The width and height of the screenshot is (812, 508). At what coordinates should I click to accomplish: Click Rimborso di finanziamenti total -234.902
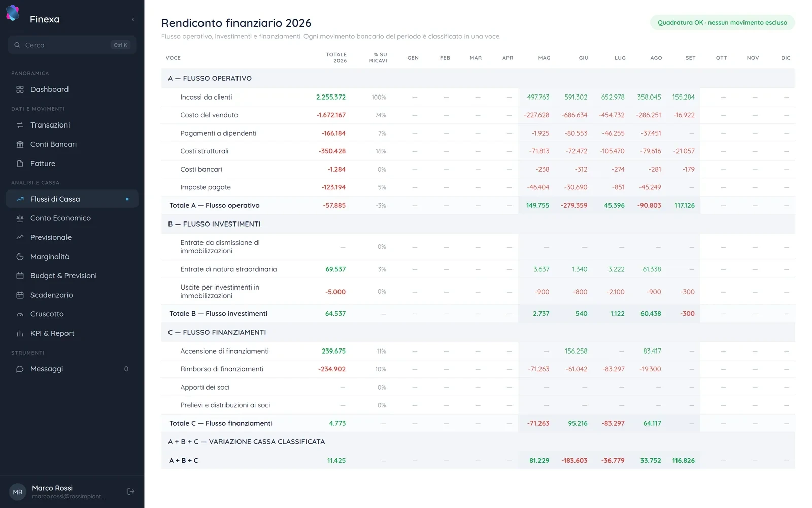(x=332, y=369)
